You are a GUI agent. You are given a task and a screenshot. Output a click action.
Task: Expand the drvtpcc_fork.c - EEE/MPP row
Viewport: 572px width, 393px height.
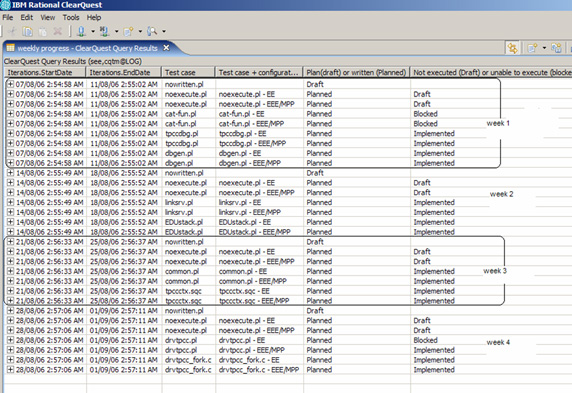(10, 370)
